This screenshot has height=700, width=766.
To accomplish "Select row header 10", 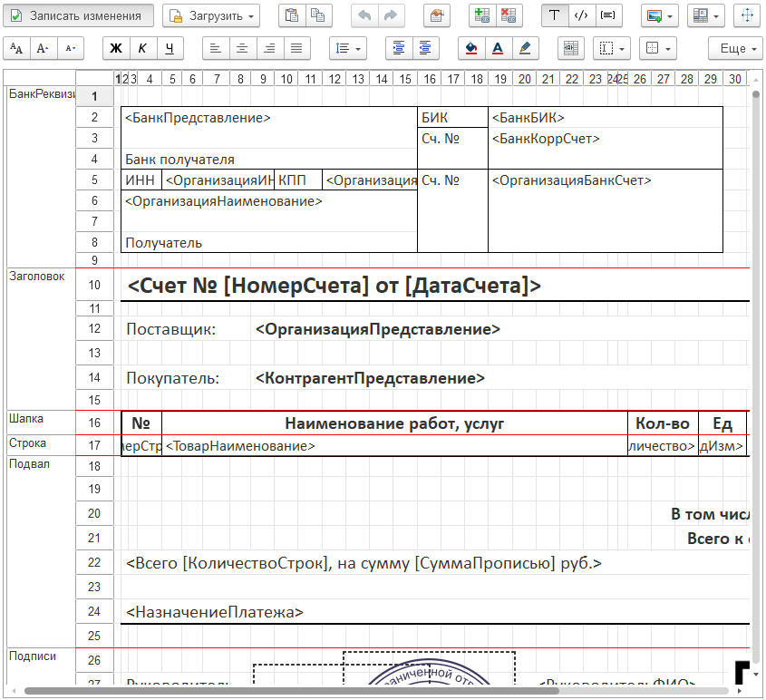I will [94, 285].
